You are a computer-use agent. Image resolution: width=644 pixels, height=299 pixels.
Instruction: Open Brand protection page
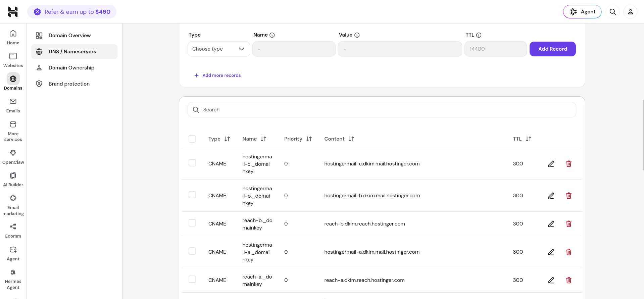pyautogui.click(x=74, y=84)
